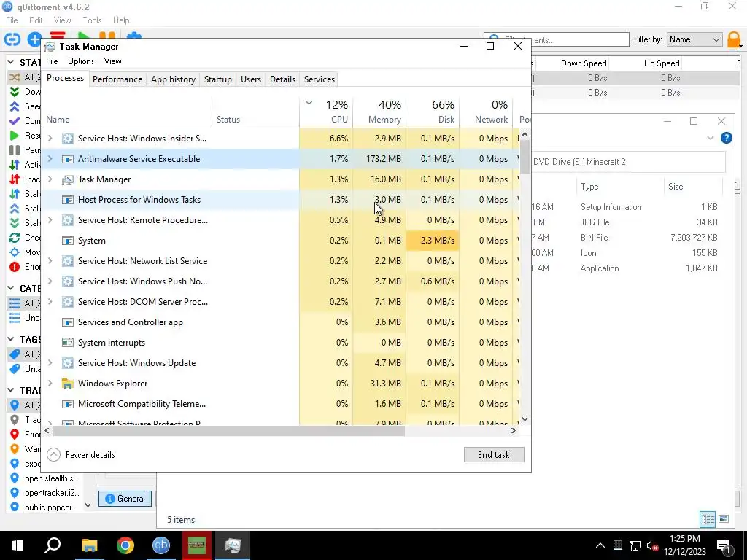This screenshot has height=560, width=747.
Task: Open Task Manager Options menu
Action: tap(81, 61)
